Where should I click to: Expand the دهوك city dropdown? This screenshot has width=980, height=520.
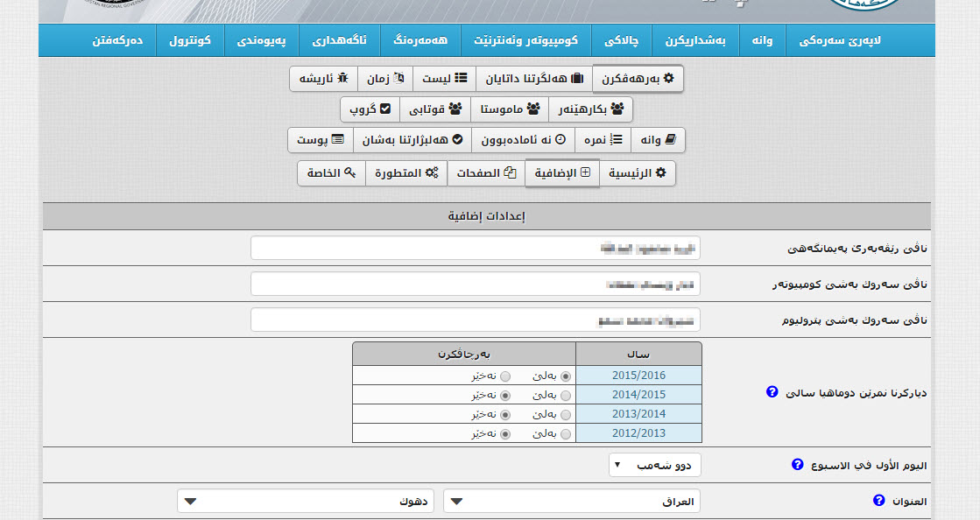(x=306, y=502)
